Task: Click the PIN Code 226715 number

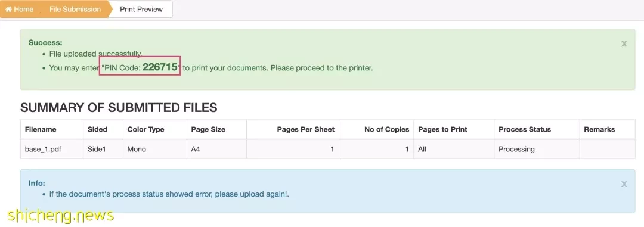Action: 160,67
